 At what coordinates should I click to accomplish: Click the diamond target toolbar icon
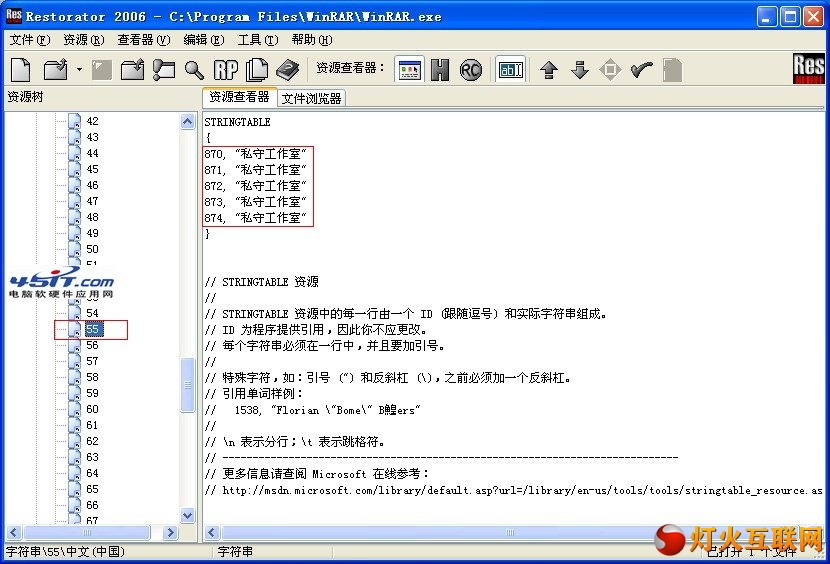coord(610,70)
